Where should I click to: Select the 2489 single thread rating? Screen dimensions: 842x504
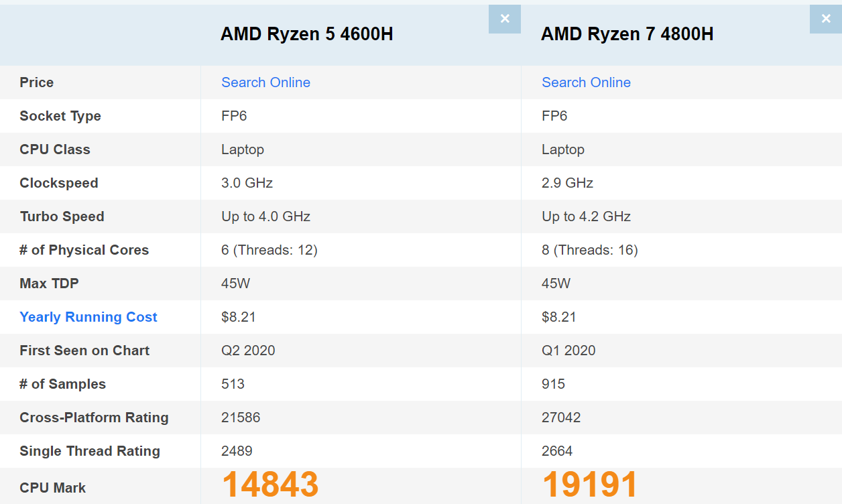coord(237,451)
